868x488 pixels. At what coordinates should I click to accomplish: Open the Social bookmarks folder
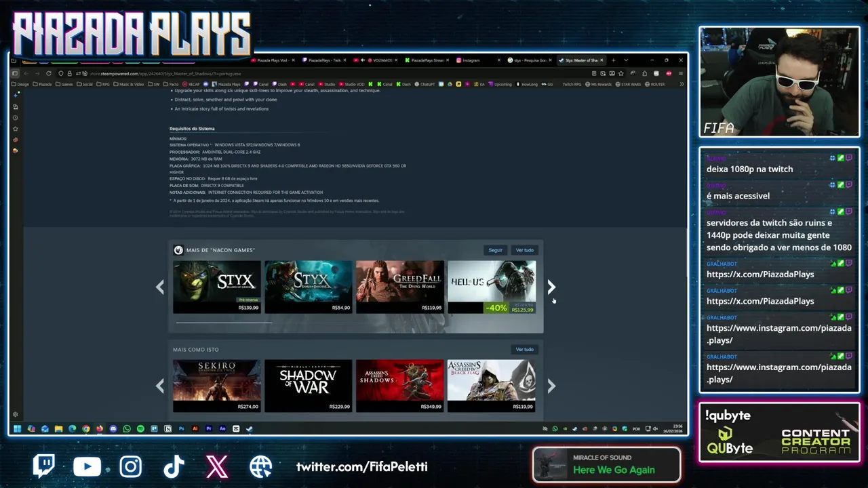pos(85,84)
